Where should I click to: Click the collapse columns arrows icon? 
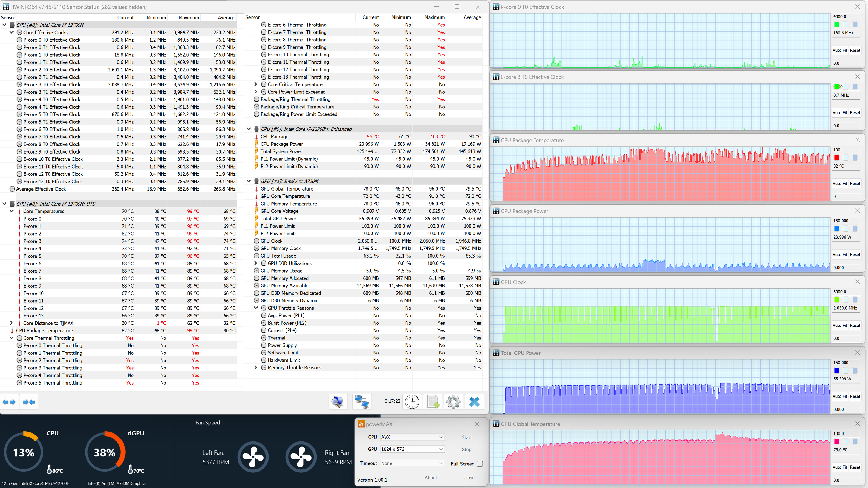pos(29,402)
